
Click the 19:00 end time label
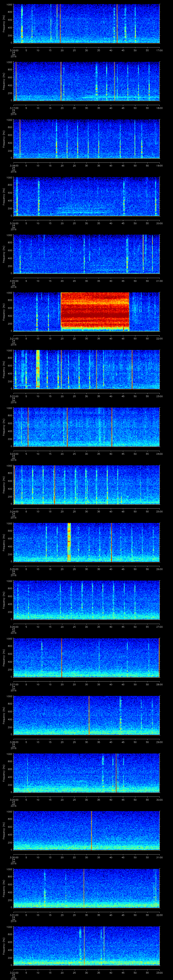click(x=159, y=166)
